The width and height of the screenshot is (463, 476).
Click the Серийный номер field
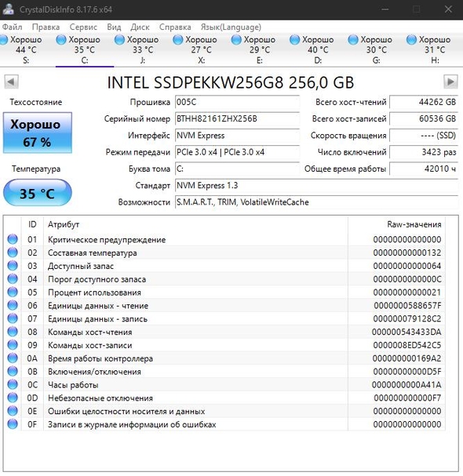point(237,118)
